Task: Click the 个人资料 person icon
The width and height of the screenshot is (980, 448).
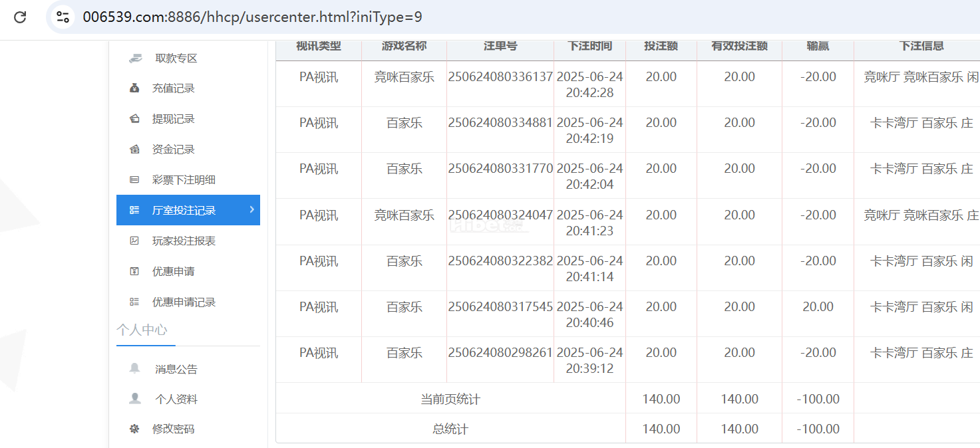Action: point(135,398)
